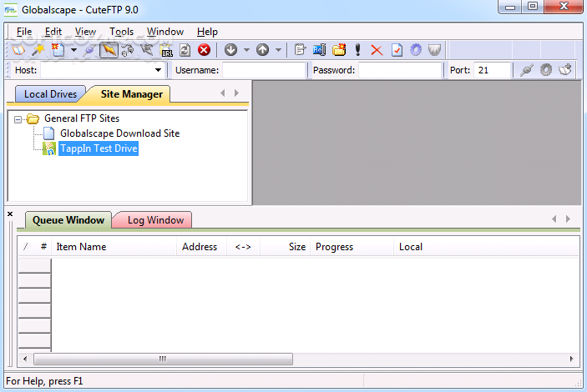
Task: Open the Download options dropdown arrow
Action: [x=246, y=50]
